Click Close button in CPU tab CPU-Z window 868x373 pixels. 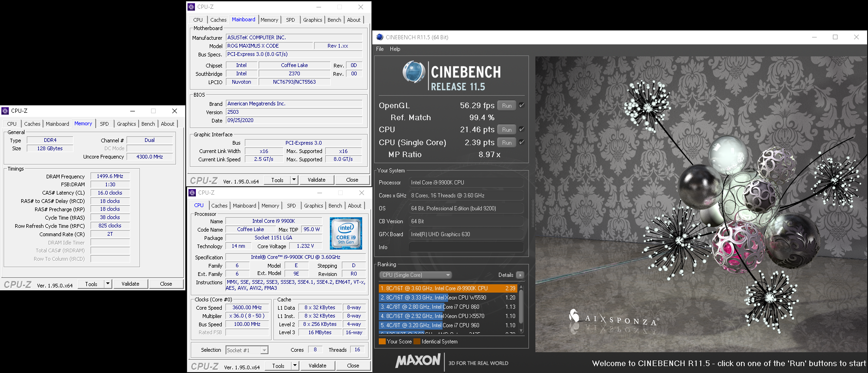click(x=353, y=366)
